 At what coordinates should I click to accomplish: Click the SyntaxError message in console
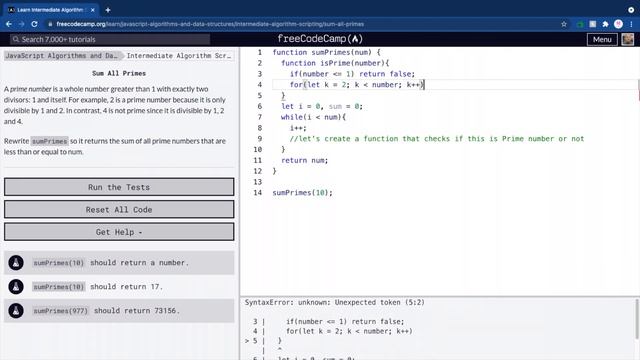click(335, 302)
